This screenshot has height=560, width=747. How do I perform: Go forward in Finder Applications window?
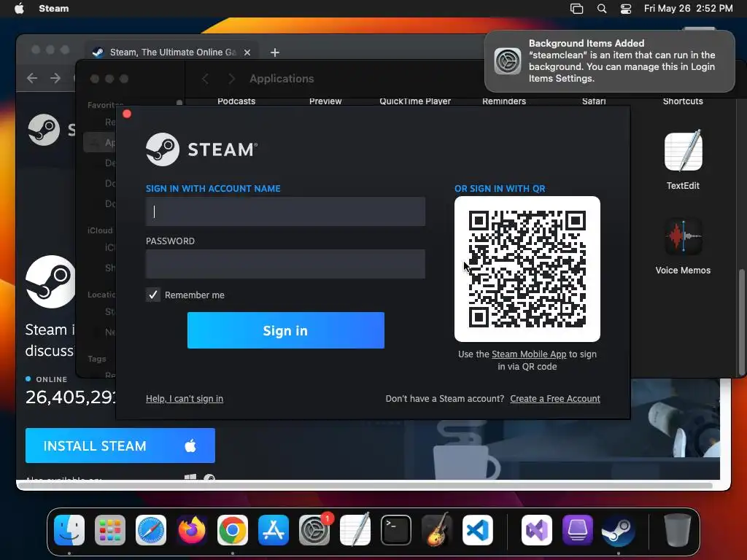click(x=231, y=79)
